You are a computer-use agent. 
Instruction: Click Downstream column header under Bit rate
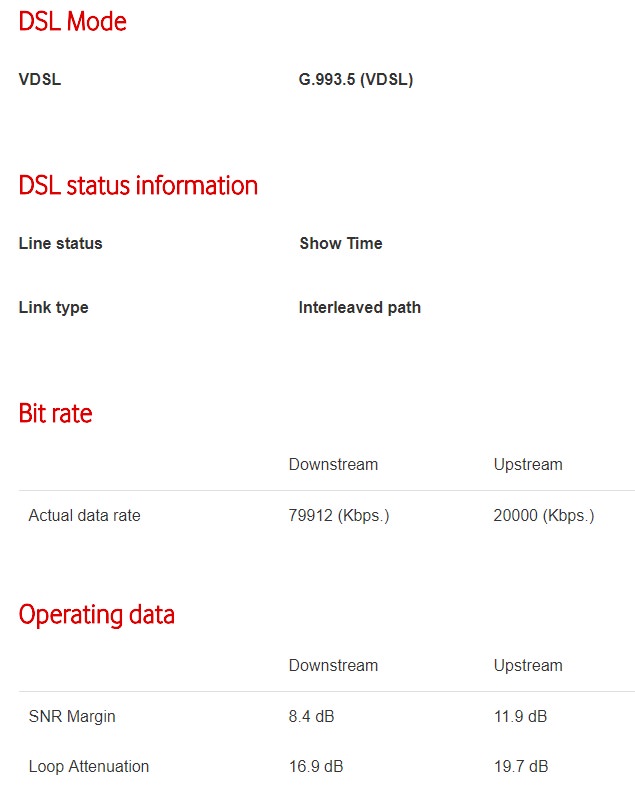(x=333, y=465)
